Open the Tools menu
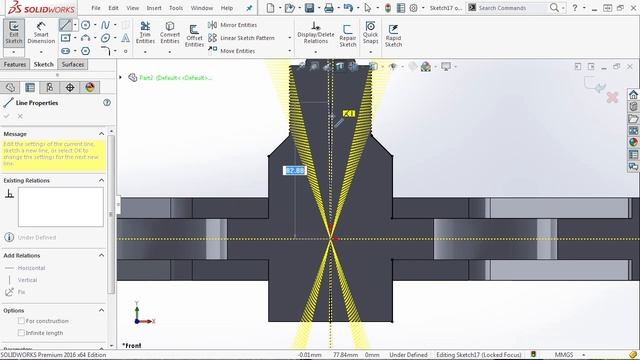 click(176, 8)
